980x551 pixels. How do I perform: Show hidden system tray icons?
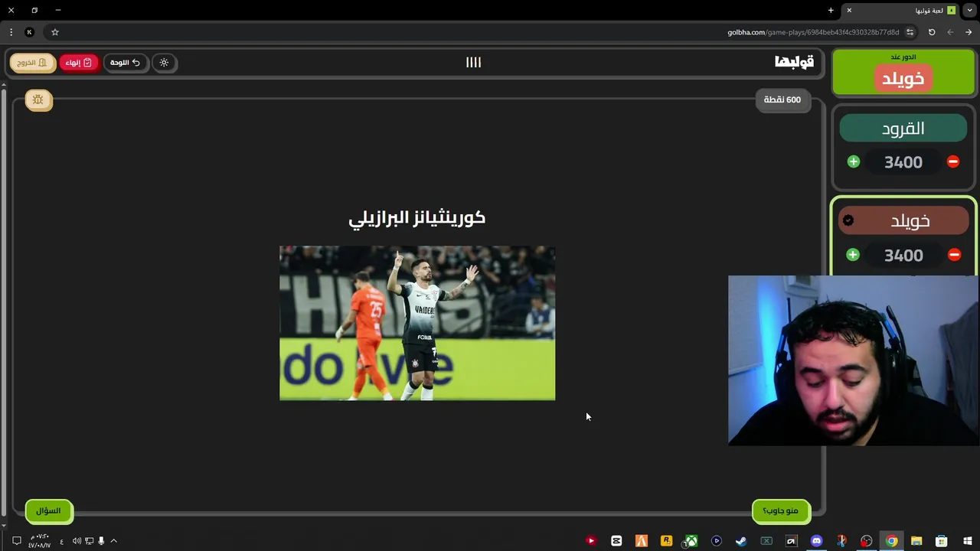[113, 541]
